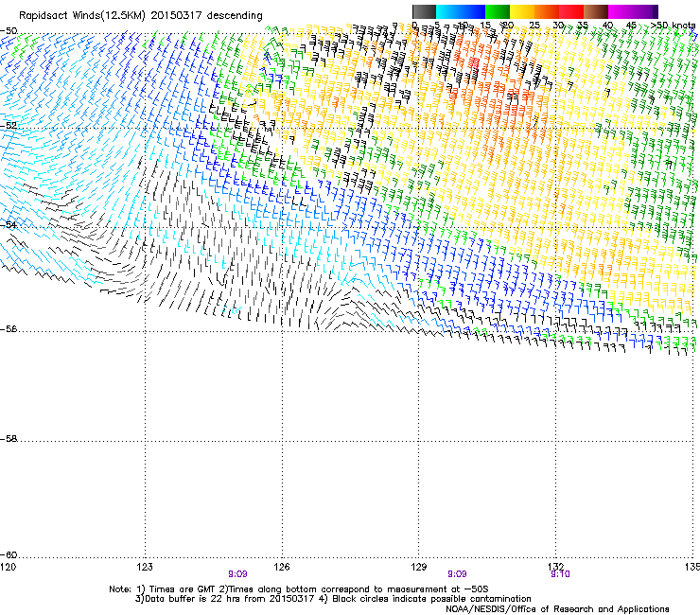700x615 pixels.
Task: Click the '45' legend scale label
Action: [631, 26]
